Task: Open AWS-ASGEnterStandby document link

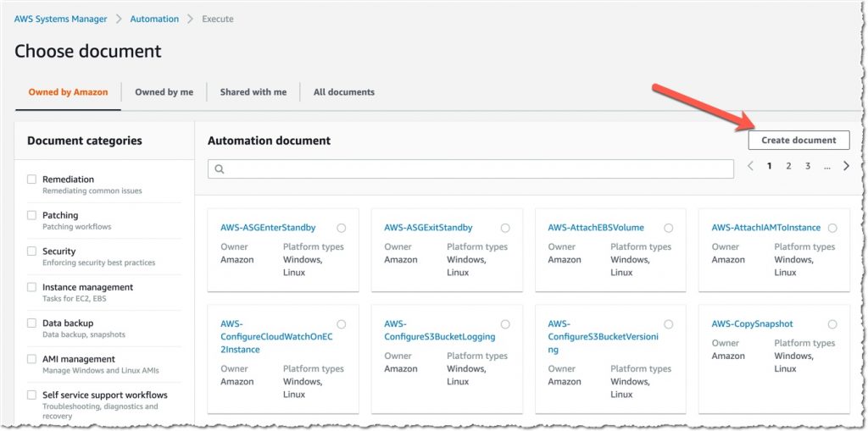Action: [x=268, y=228]
